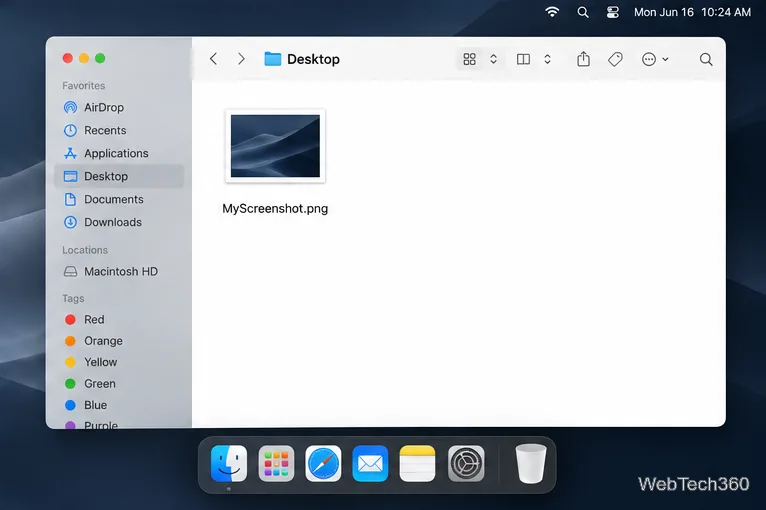Select Recents in the sidebar
This screenshot has width=766, height=510.
tap(119, 130)
